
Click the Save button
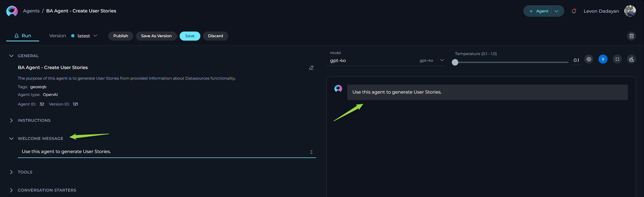(x=190, y=36)
